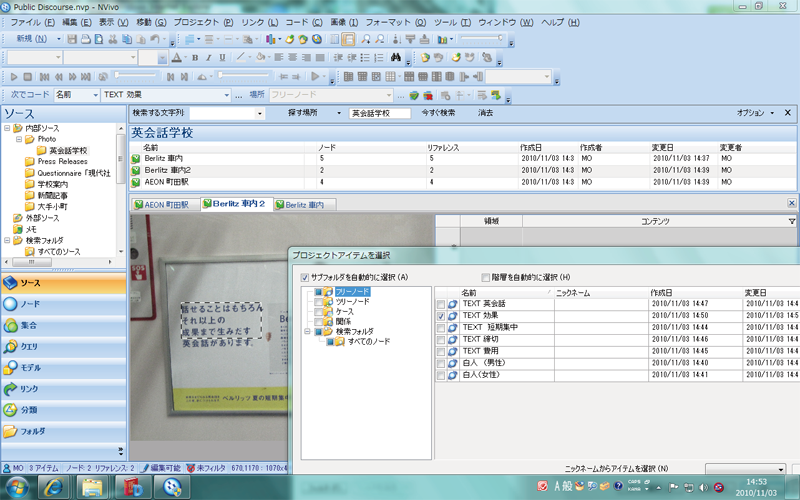Toggle 'サブフォルダを自動的に選択 (A)' checkbox
Image resolution: width=800 pixels, height=500 pixels.
[305, 278]
